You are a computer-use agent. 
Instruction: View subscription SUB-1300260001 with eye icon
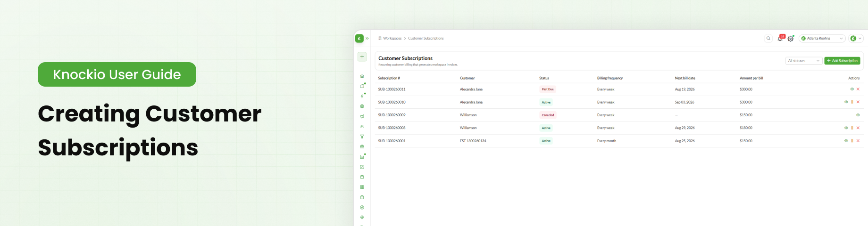846,141
